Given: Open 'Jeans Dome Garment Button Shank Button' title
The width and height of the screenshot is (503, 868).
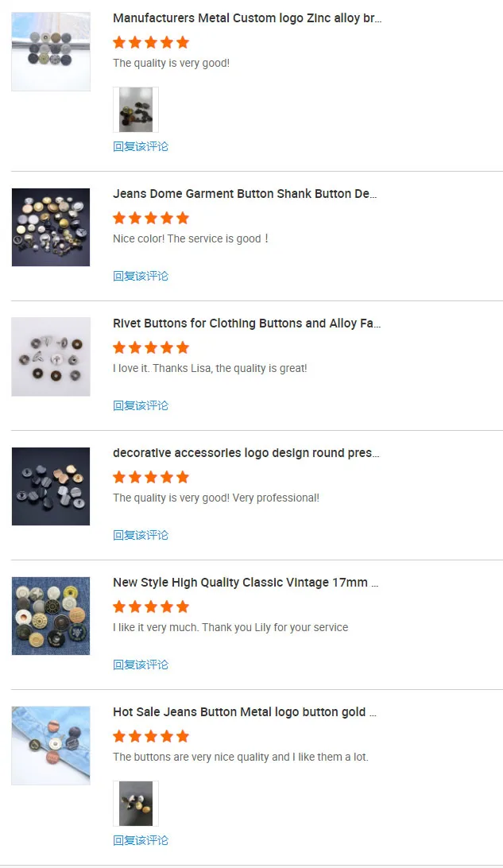Looking at the screenshot, I should tap(245, 194).
